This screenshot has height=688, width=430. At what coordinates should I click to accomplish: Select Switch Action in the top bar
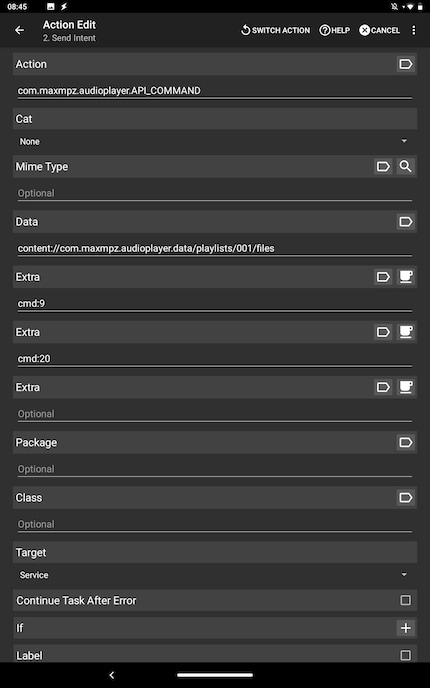click(276, 30)
